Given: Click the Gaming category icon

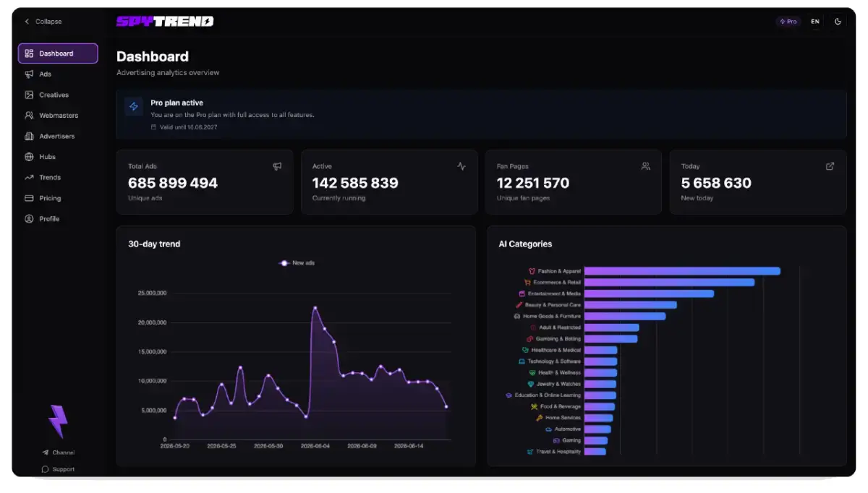Looking at the screenshot, I should point(556,440).
